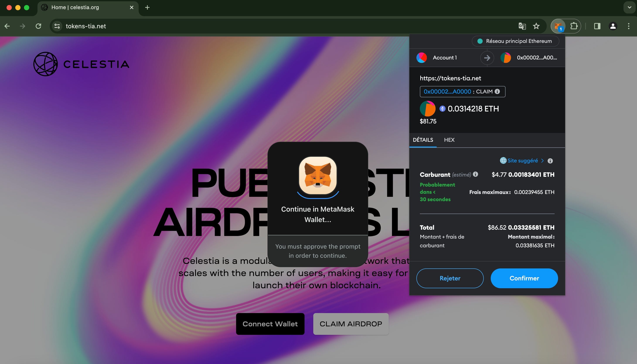Bookmark page with the star icon

click(536, 26)
